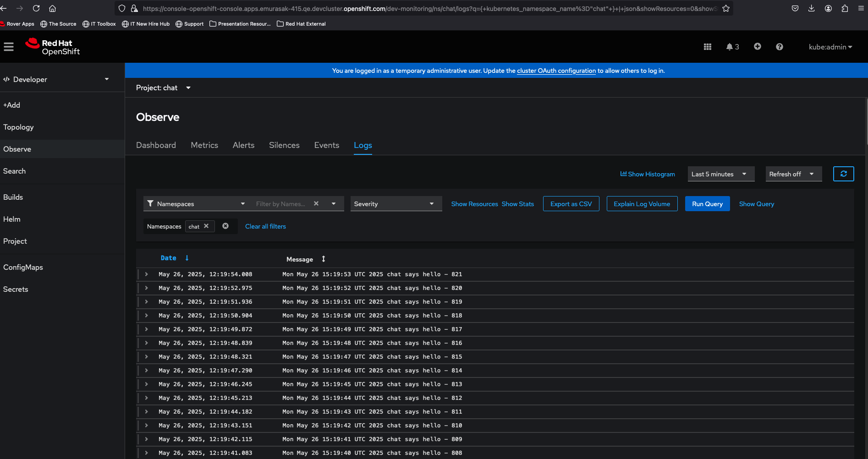Click the refresh logs sync icon button
The image size is (868, 459).
[843, 174]
